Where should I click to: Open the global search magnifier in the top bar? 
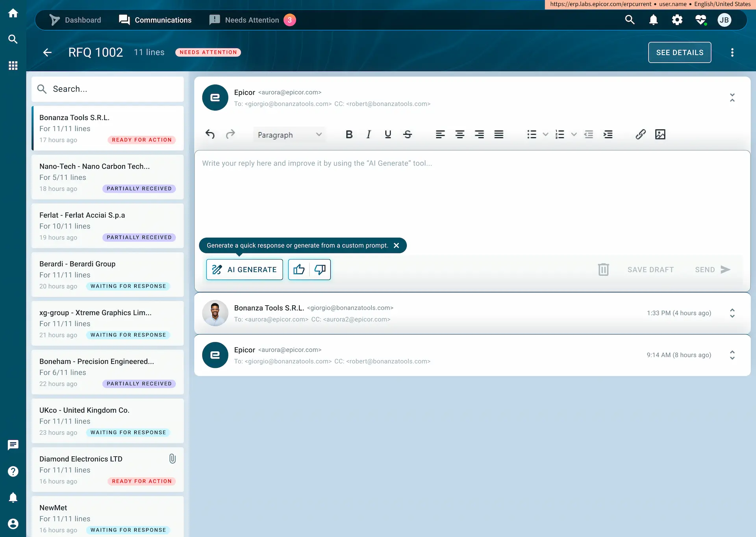pyautogui.click(x=630, y=20)
